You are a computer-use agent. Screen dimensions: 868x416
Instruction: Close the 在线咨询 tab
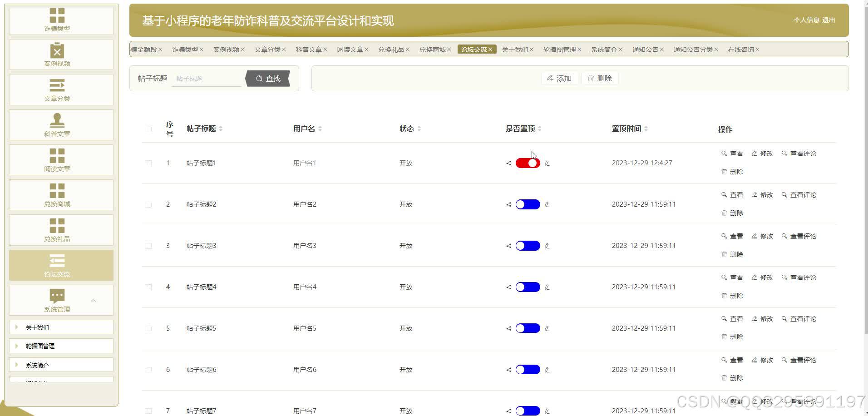click(757, 50)
